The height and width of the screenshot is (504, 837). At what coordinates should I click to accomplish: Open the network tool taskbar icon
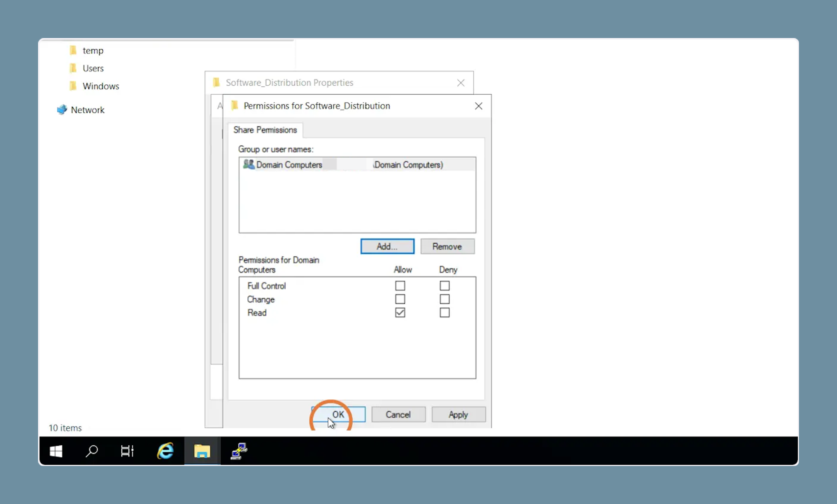pyautogui.click(x=239, y=451)
